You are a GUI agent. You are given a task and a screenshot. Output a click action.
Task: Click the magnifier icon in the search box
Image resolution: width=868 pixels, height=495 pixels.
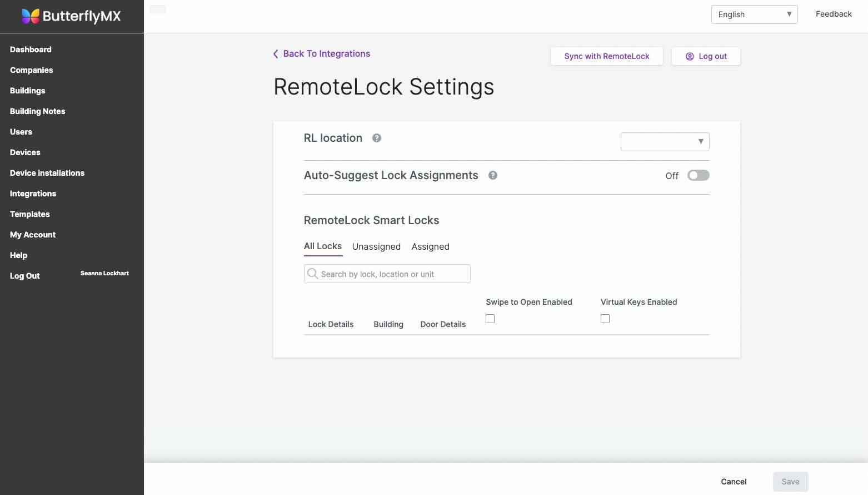(313, 274)
